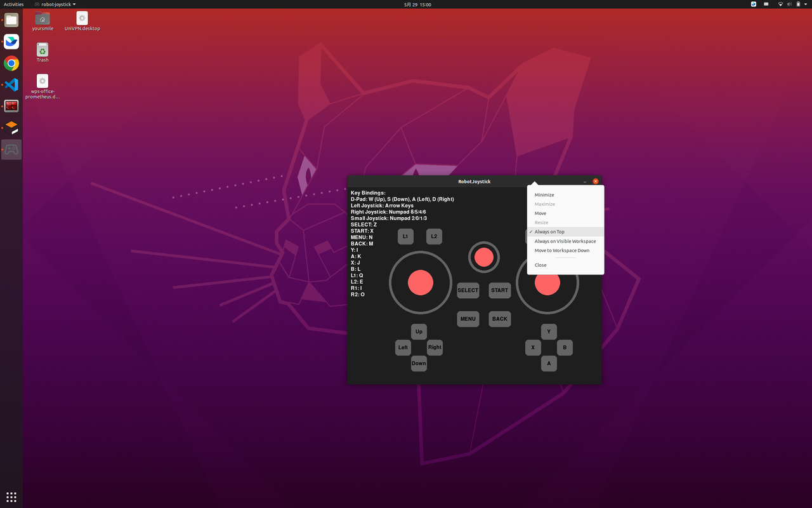Click the B face button
812x508 pixels.
pos(565,347)
